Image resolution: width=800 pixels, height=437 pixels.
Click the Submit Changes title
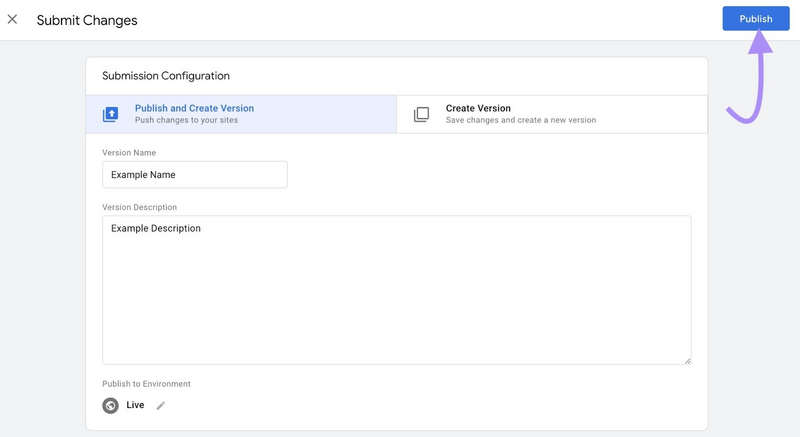click(x=87, y=20)
